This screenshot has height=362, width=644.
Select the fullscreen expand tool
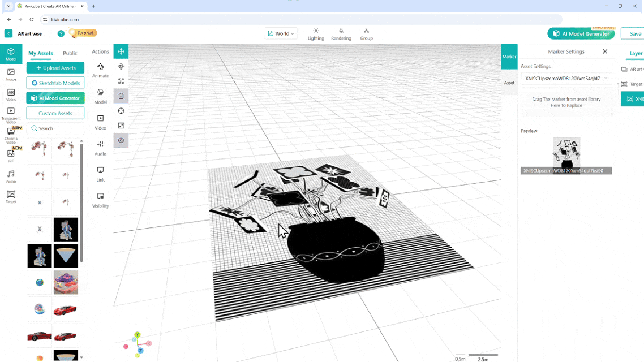(x=121, y=81)
